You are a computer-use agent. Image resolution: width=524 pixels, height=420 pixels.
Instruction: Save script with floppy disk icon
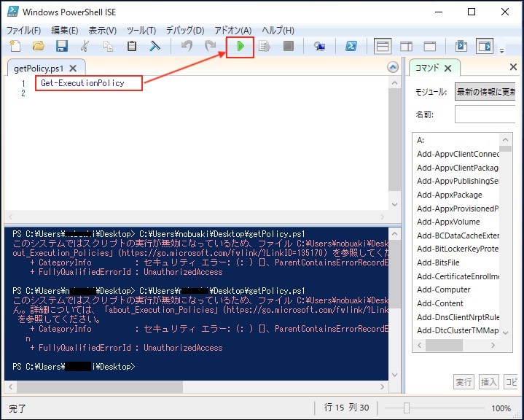(61, 46)
